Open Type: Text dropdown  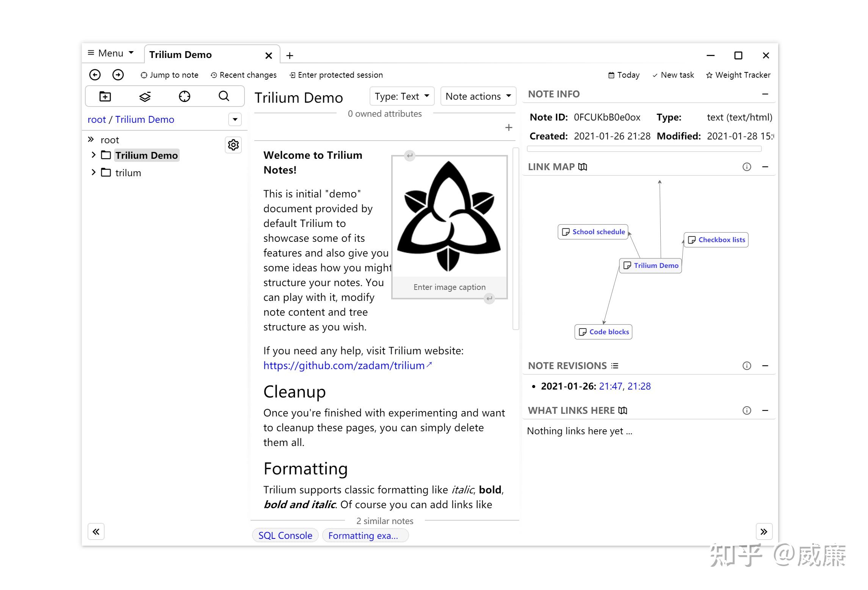402,96
